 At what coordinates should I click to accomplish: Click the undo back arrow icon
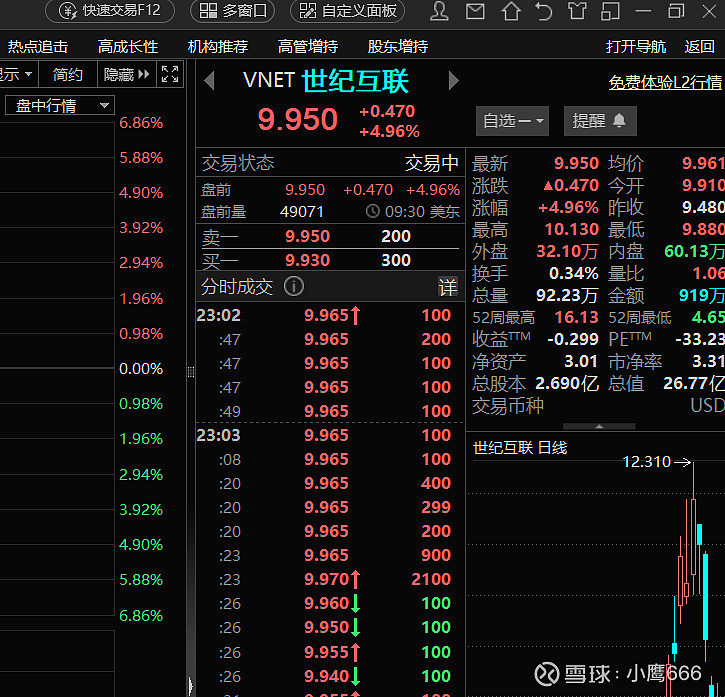coord(544,11)
